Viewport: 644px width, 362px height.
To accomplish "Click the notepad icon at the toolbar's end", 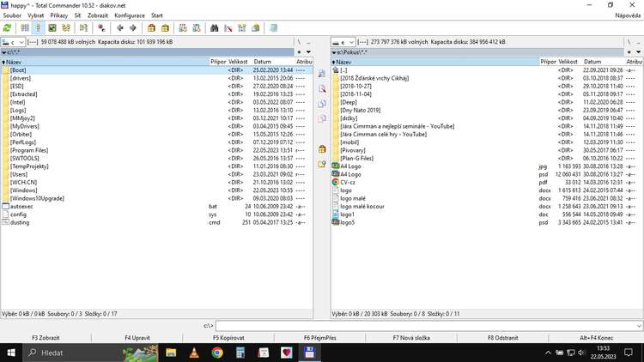I will [x=273, y=28].
